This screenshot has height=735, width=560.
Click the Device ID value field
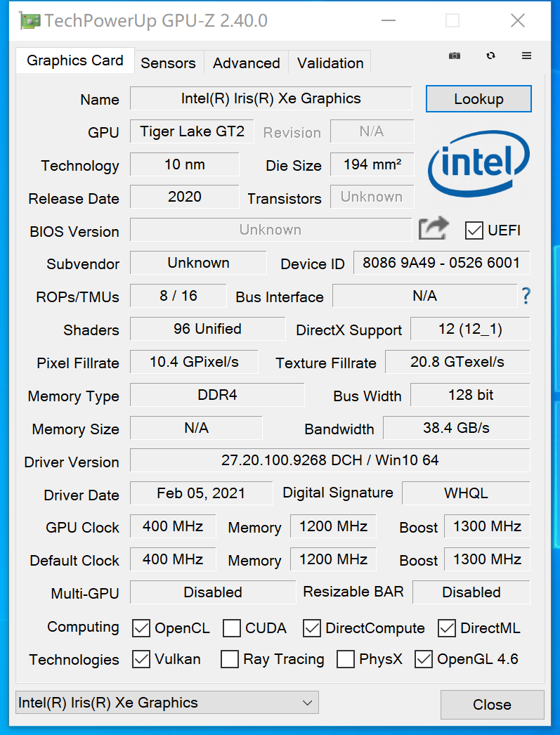coord(441,264)
